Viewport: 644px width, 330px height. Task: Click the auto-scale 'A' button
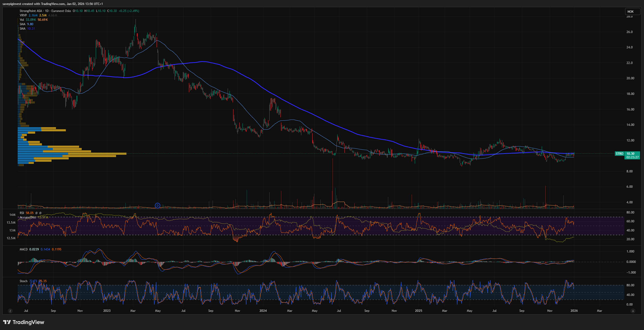pyautogui.click(x=633, y=311)
